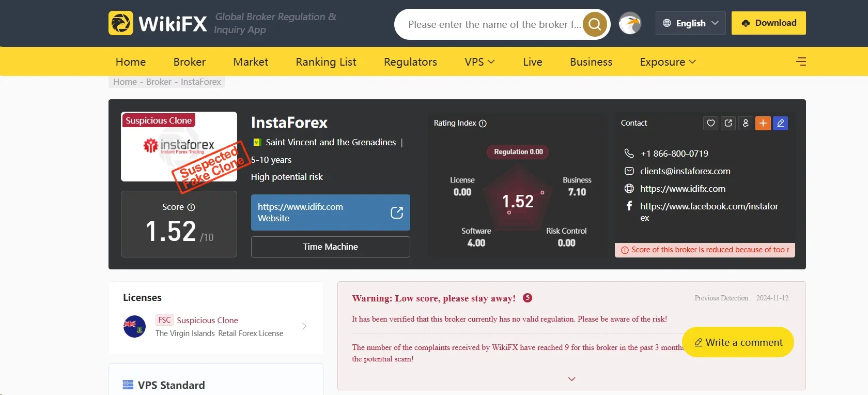The image size is (868, 395).
Task: Open the FSC license details arrow
Action: pyautogui.click(x=304, y=326)
